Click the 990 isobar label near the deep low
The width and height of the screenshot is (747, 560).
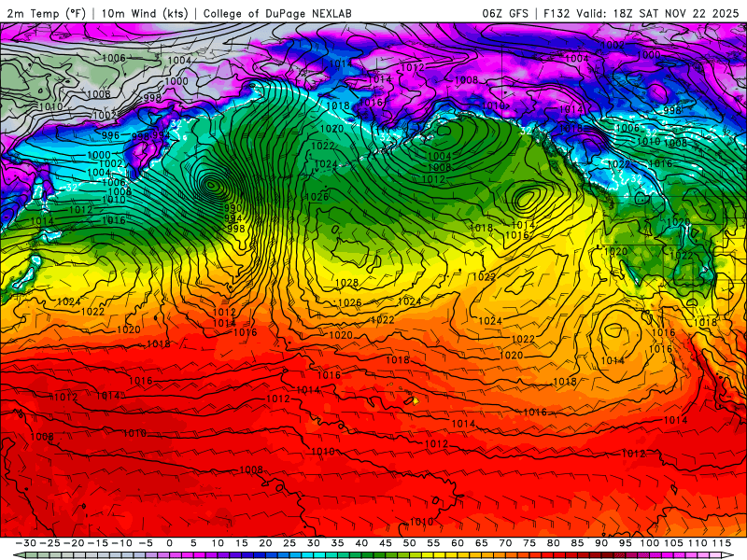(233, 208)
